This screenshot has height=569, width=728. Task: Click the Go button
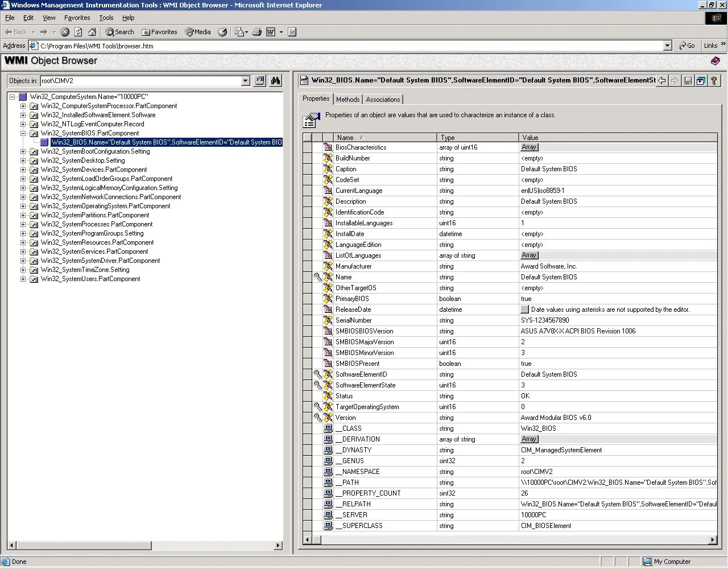(687, 46)
